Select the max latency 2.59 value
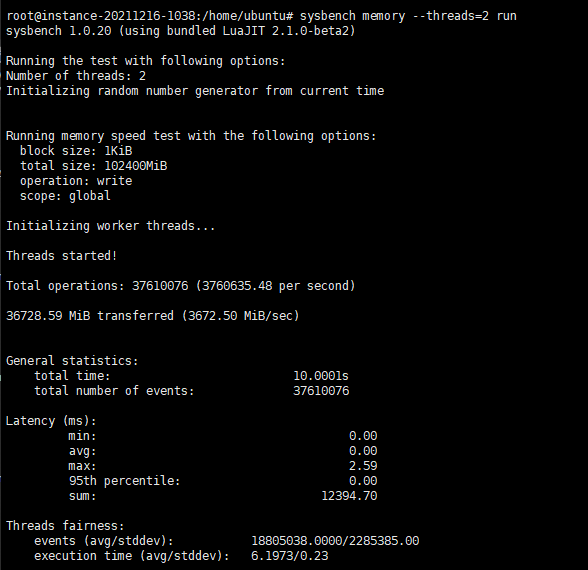 pos(363,466)
